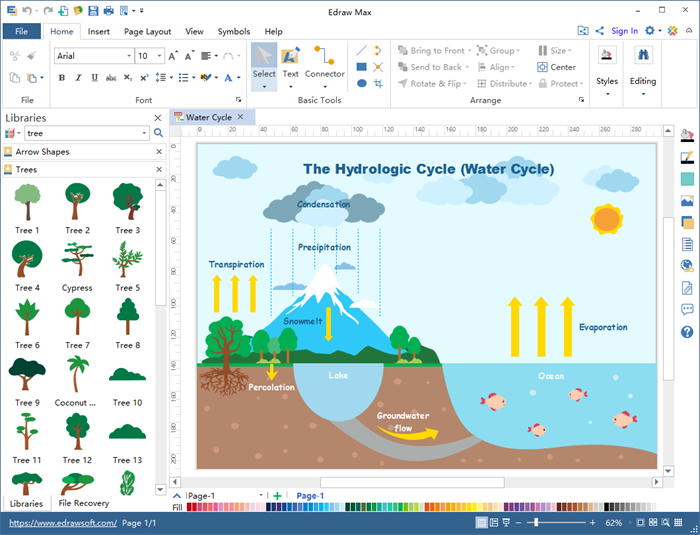Open the edrawsoft.com link
Image resolution: width=700 pixels, height=535 pixels.
(62, 523)
